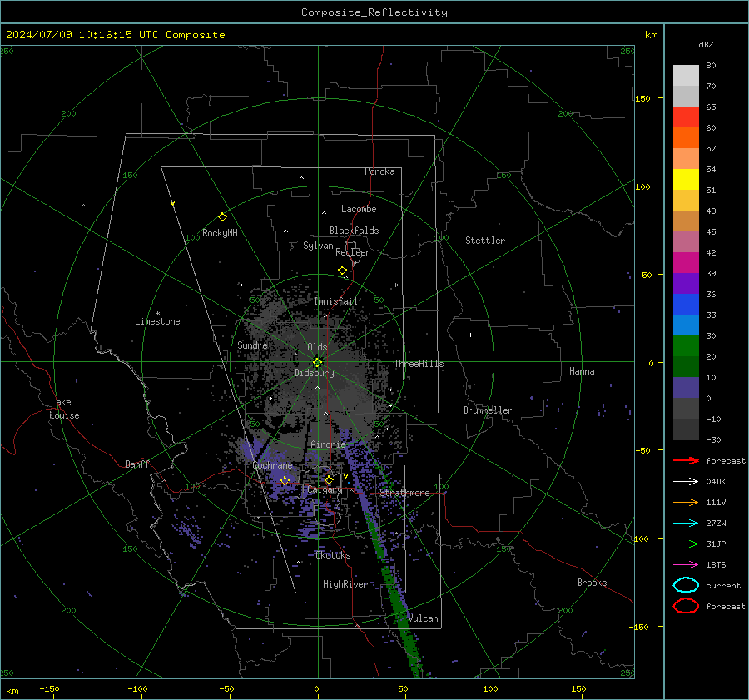
Task: Click the cyan 27ZW arrow icon
Action: 686,524
